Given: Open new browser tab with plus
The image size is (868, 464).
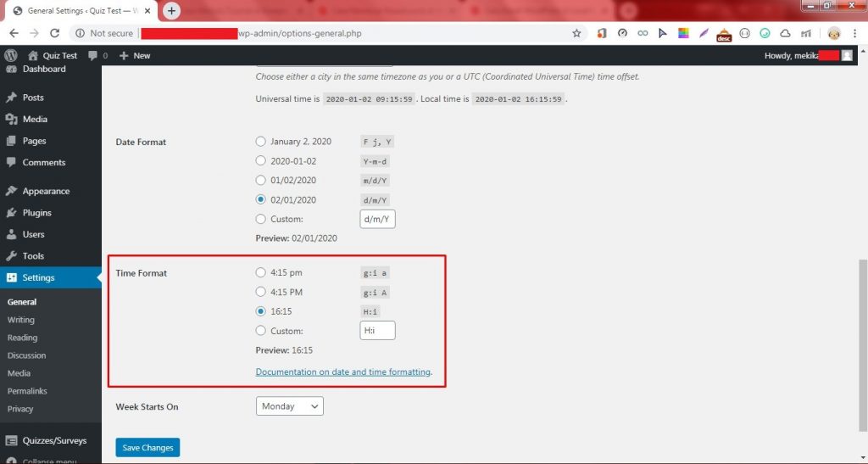Looking at the screenshot, I should click(171, 10).
